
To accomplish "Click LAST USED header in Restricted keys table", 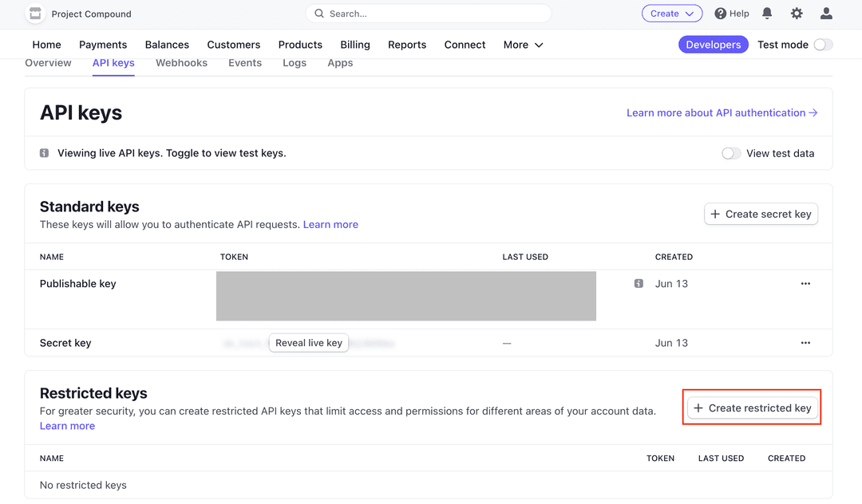I will pos(721,459).
